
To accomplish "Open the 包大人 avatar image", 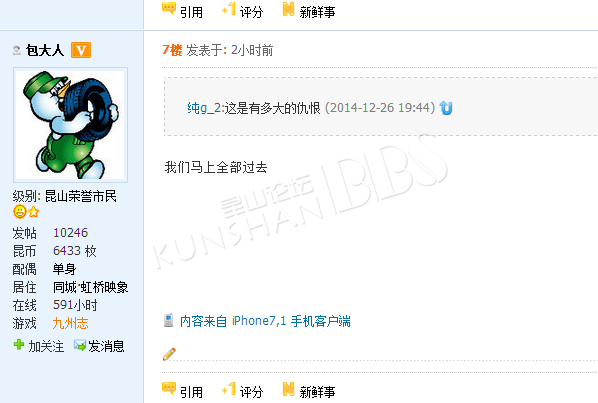I will tap(71, 125).
